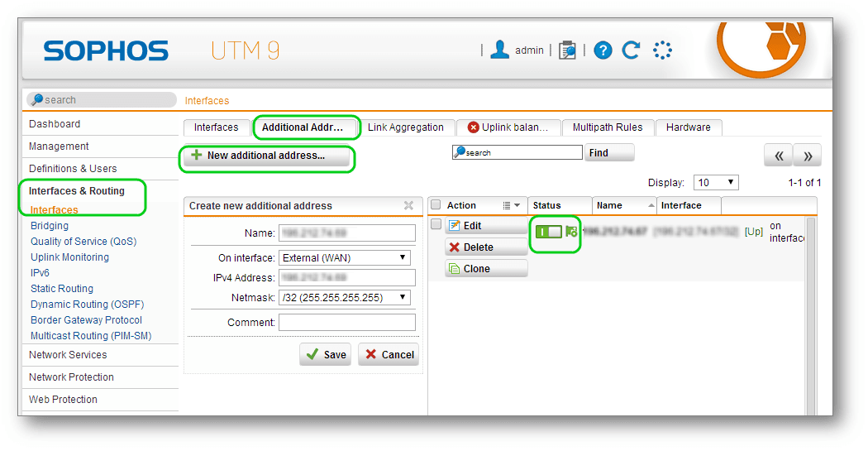Click New additional address button
The image size is (868, 451).
[x=266, y=156]
